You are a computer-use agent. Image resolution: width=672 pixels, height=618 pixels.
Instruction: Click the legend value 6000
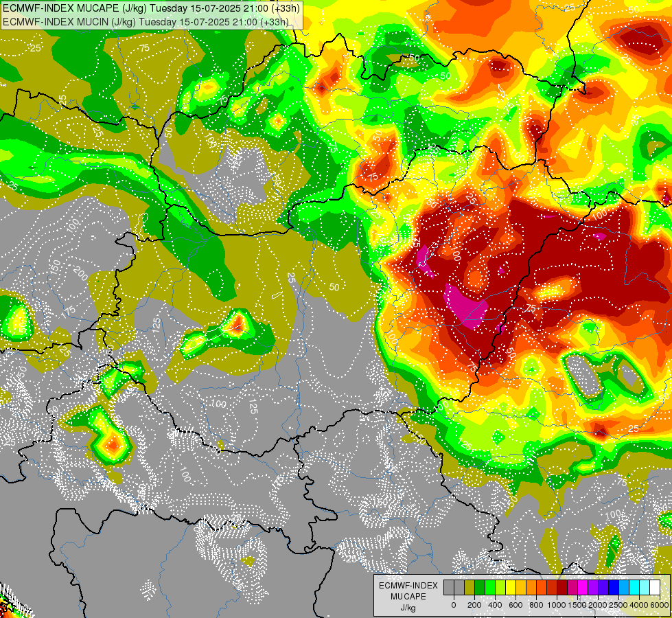(660, 605)
